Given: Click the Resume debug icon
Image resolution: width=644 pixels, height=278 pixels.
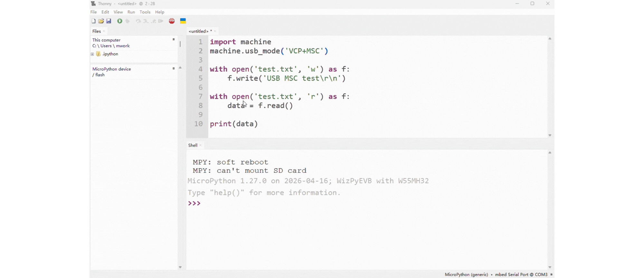Looking at the screenshot, I should click(x=161, y=21).
